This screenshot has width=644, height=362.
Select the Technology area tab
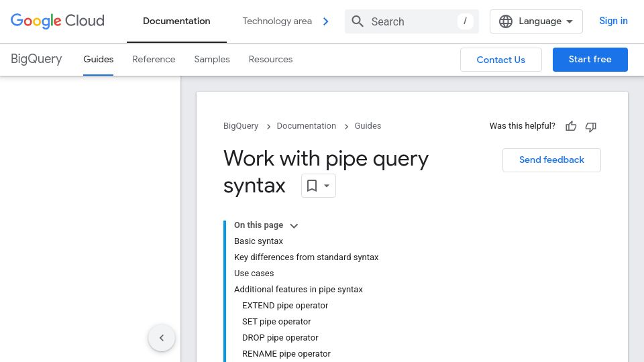coord(277,21)
